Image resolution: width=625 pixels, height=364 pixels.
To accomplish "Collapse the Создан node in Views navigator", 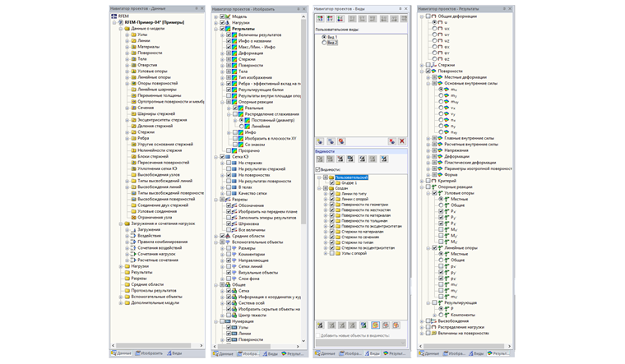I will [x=319, y=188].
